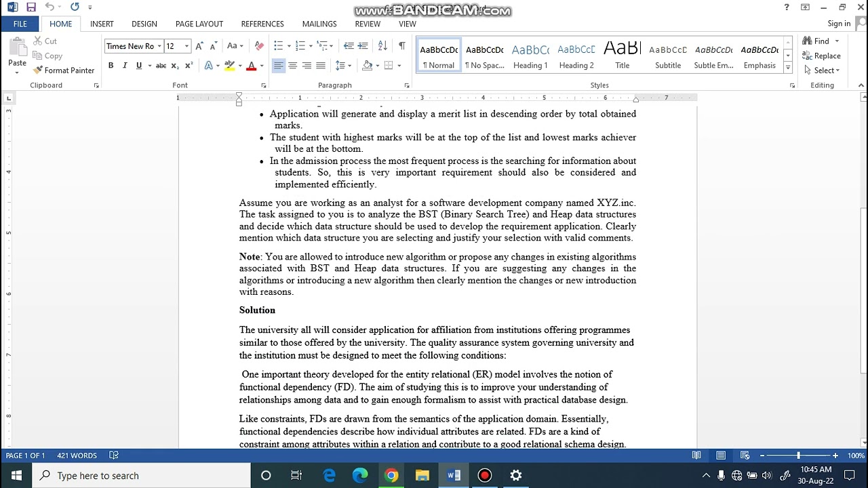Viewport: 868px width, 488px height.
Task: Open Change Case dropdown
Action: (x=235, y=46)
